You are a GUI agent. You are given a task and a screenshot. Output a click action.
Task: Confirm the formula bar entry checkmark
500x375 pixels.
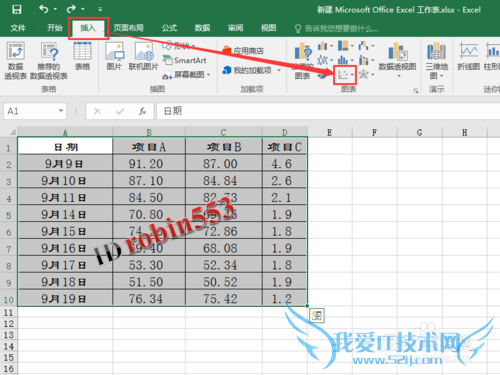[x=120, y=111]
